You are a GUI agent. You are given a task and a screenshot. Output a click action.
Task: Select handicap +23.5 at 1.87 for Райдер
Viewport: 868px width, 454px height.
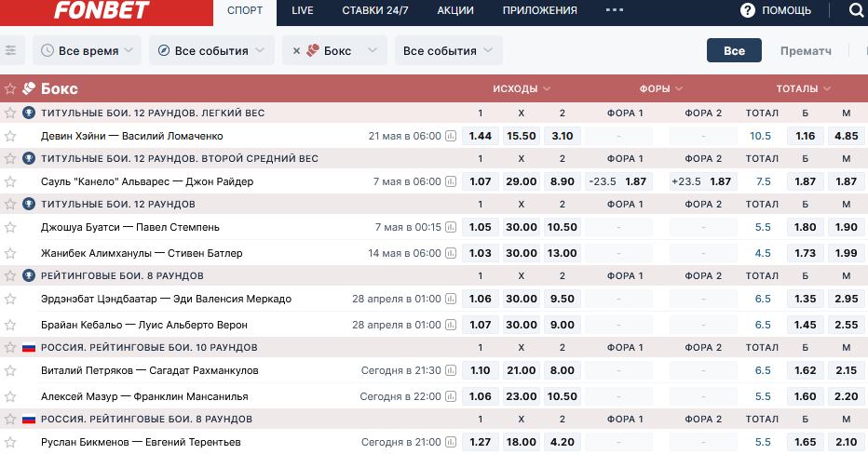click(703, 181)
